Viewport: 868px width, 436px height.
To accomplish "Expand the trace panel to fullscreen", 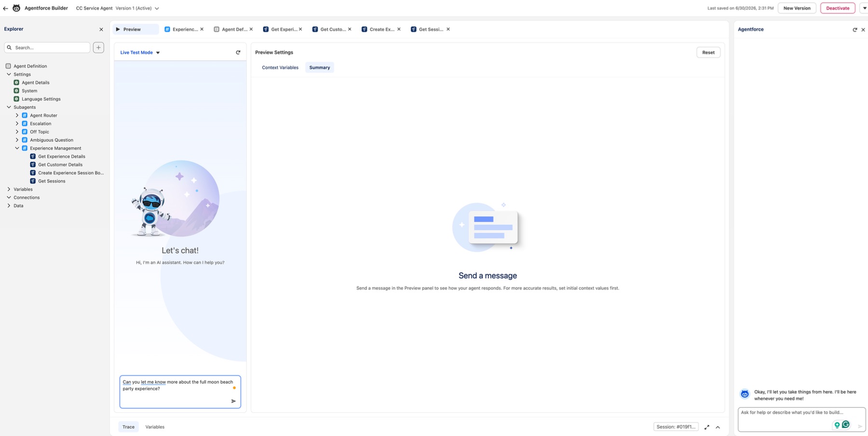I will [707, 427].
